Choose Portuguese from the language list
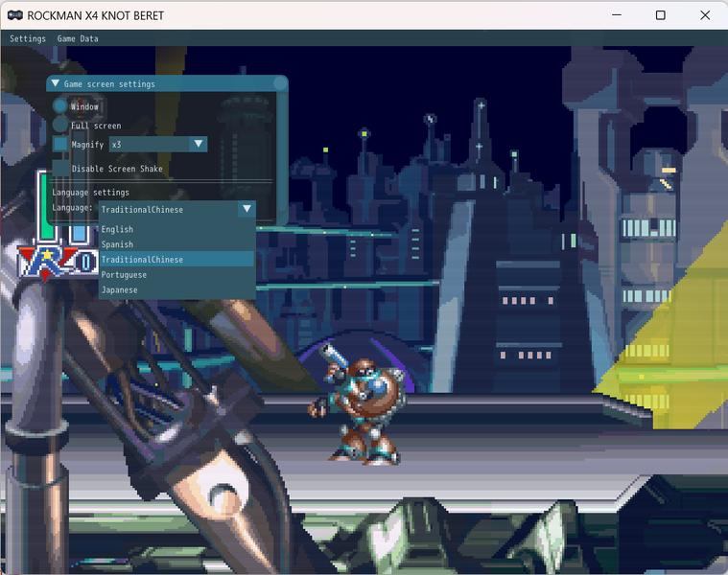Viewport: 728px width, 575px height. (x=176, y=274)
